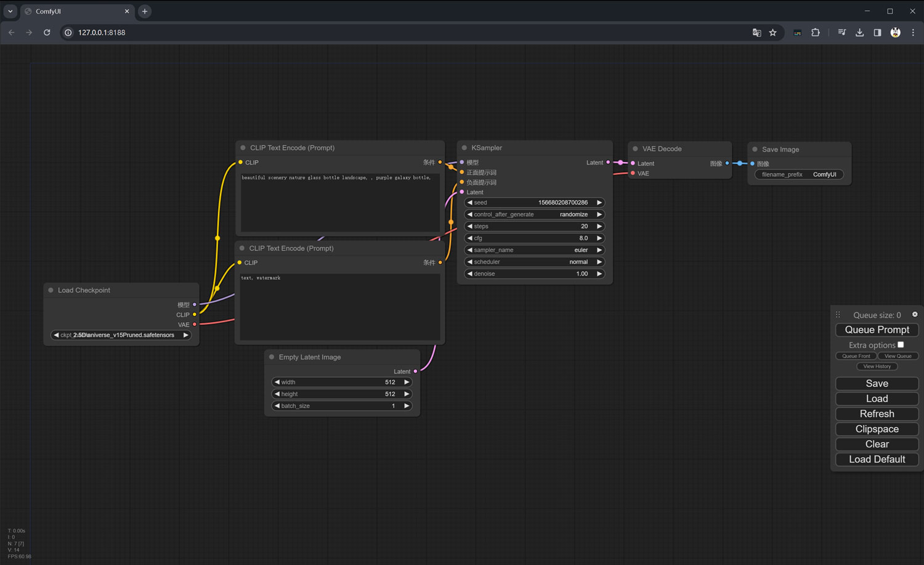
Task: Click the Load Checkpoint VAE output socket
Action: [195, 325]
